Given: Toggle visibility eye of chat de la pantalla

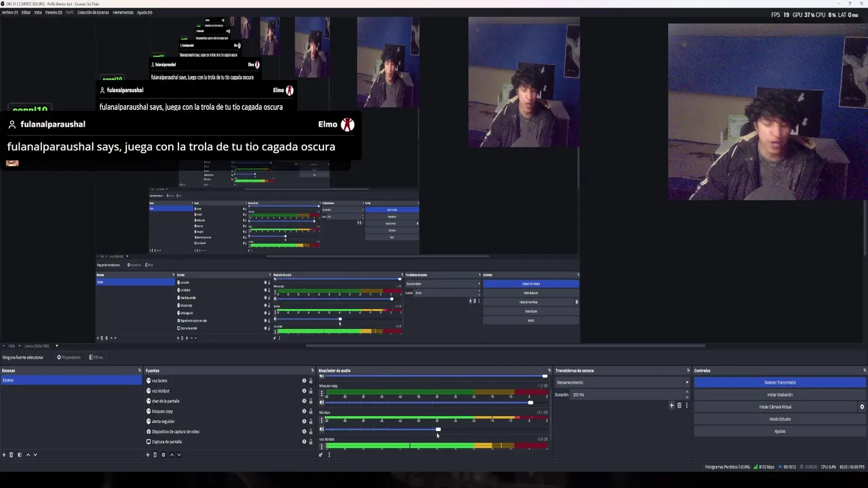Looking at the screenshot, I should click(304, 401).
